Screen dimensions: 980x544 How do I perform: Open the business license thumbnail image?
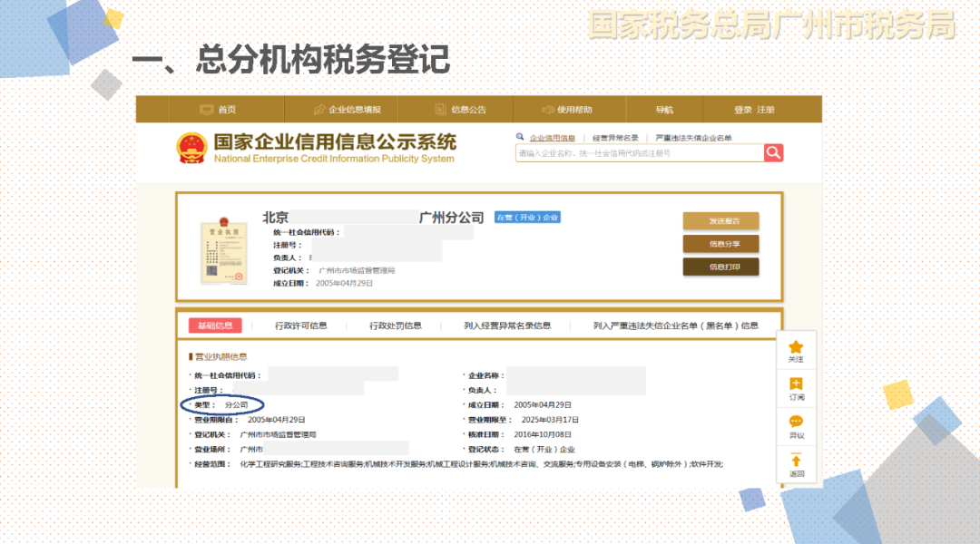pyautogui.click(x=224, y=250)
